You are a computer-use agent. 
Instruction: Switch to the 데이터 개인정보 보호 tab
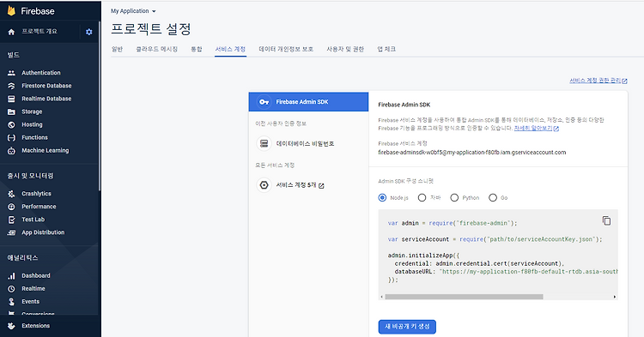pos(286,49)
